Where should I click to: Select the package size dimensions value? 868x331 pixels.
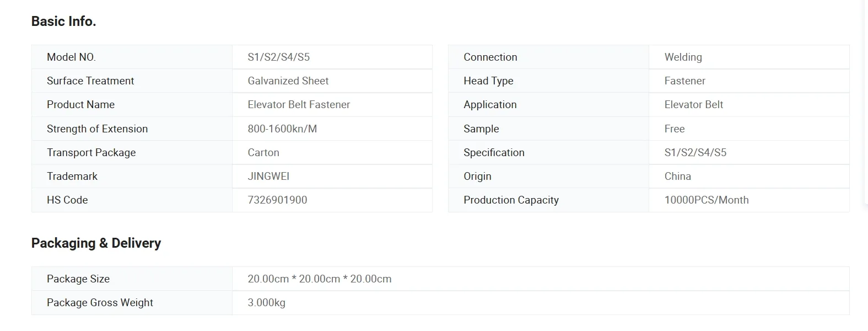[320, 279]
